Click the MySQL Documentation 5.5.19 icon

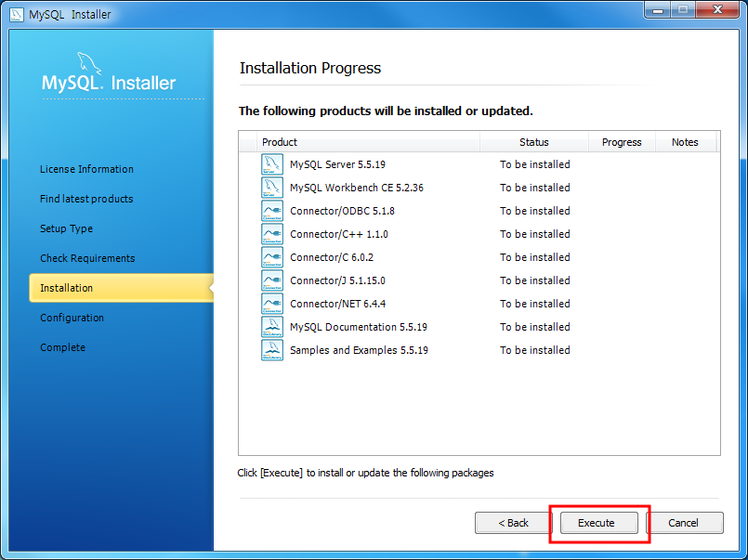coord(272,327)
